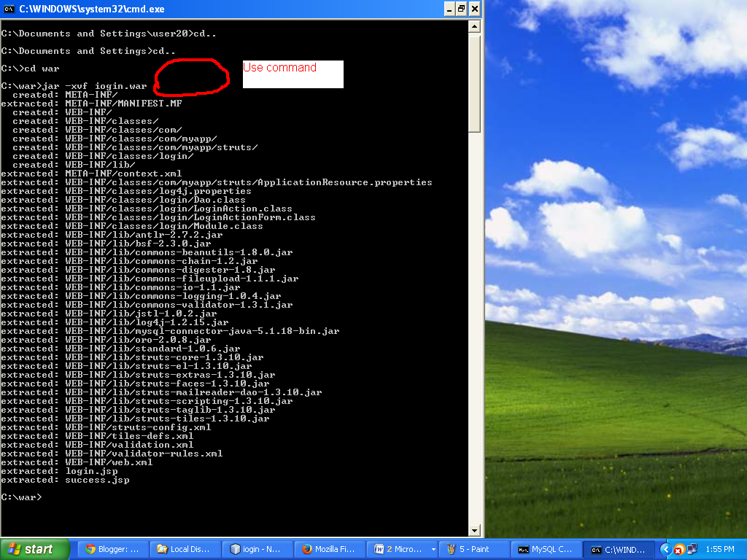Image resolution: width=747 pixels, height=560 pixels.
Task: Click the mysql-connector-java-5.1.18-bin.jar line
Action: pyautogui.click(x=170, y=331)
